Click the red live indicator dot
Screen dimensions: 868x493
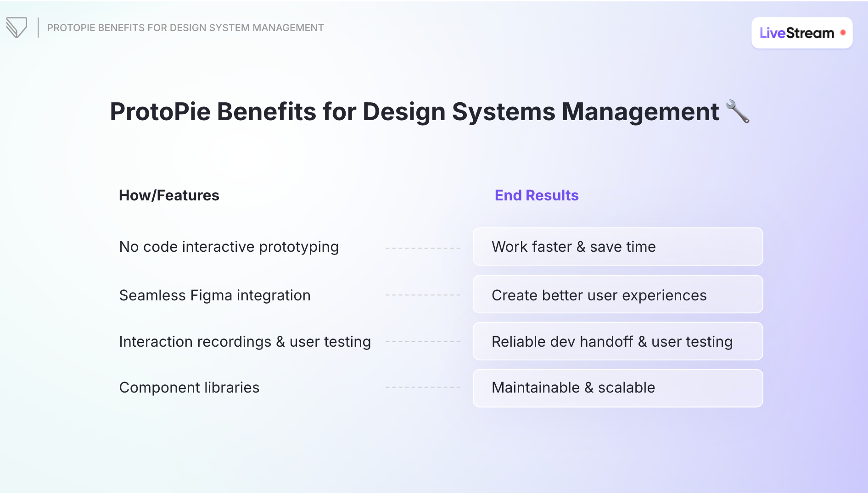click(x=843, y=33)
